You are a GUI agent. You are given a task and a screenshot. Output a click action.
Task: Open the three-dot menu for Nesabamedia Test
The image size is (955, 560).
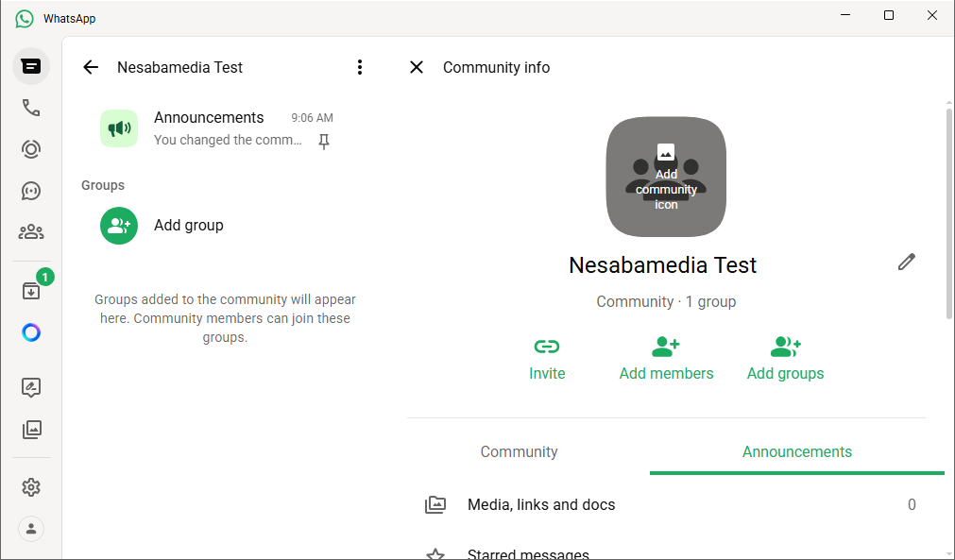tap(359, 67)
